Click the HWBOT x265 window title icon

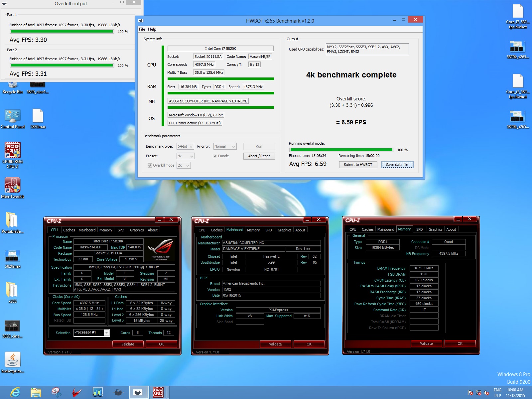pos(141,21)
